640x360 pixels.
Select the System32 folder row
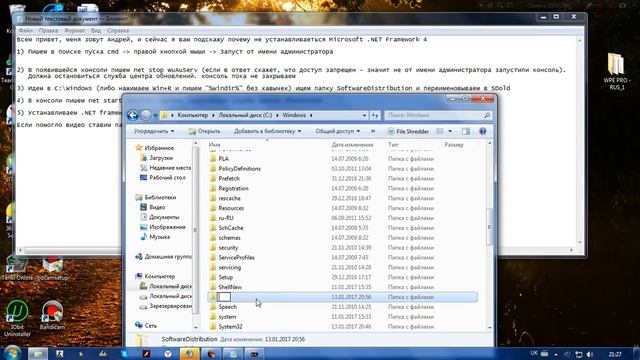pyautogui.click(x=342, y=327)
